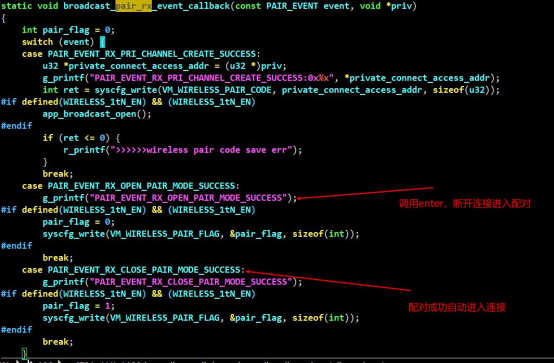The width and height of the screenshot is (554, 363).
Task: Click the highlighted brace after switch (event)
Action: tap(102, 42)
